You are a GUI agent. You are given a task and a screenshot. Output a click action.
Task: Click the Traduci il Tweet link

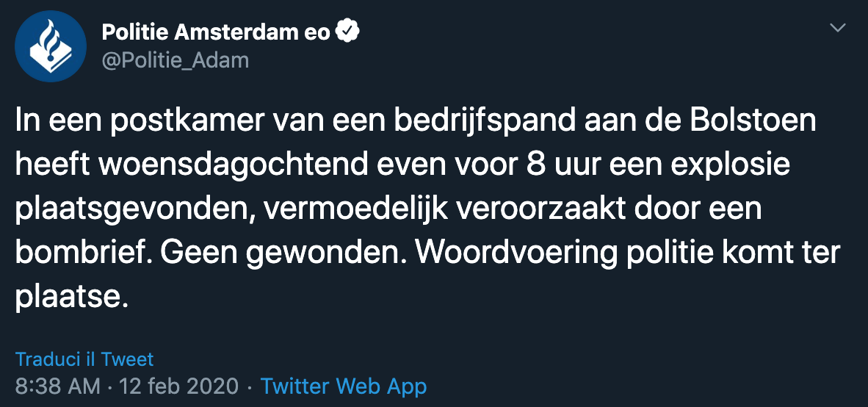tap(84, 359)
